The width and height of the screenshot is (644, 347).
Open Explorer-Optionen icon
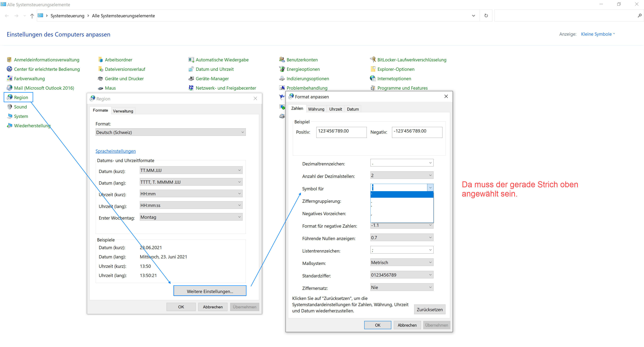(x=373, y=69)
